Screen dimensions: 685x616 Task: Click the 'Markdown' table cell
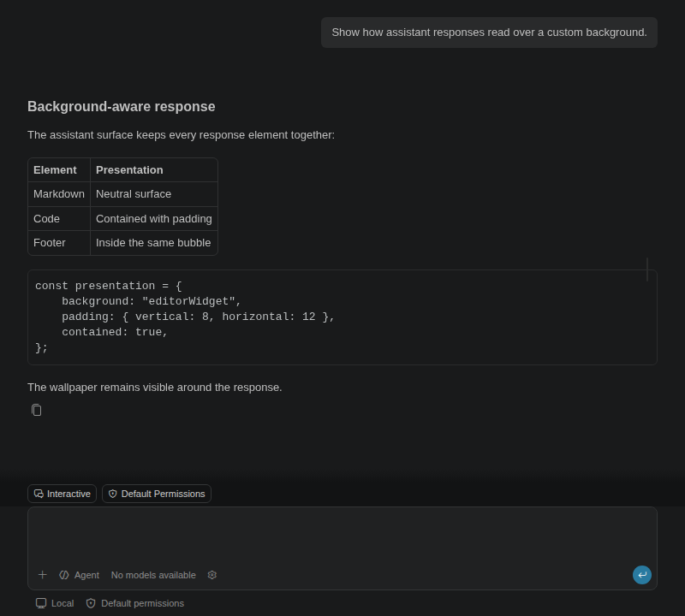coord(59,194)
